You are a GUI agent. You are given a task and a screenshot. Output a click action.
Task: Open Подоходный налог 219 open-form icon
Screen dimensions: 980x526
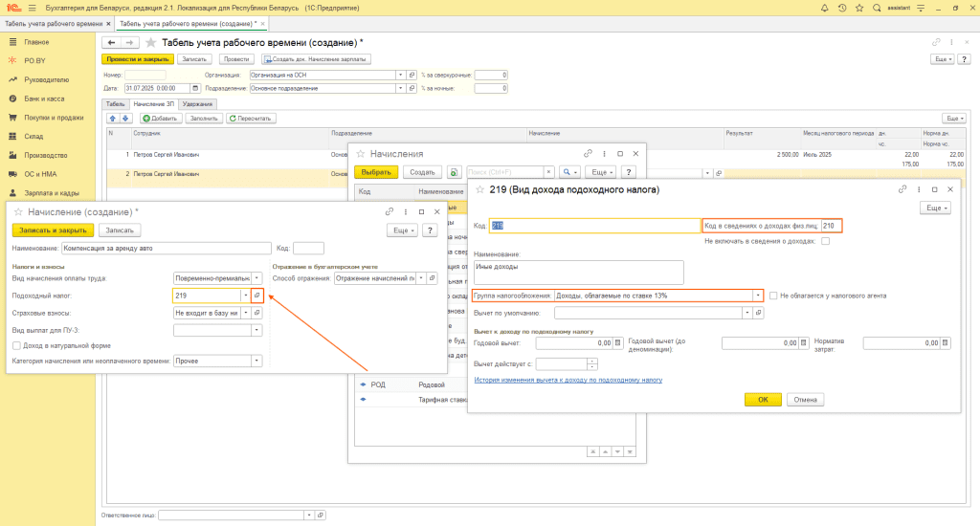point(256,296)
